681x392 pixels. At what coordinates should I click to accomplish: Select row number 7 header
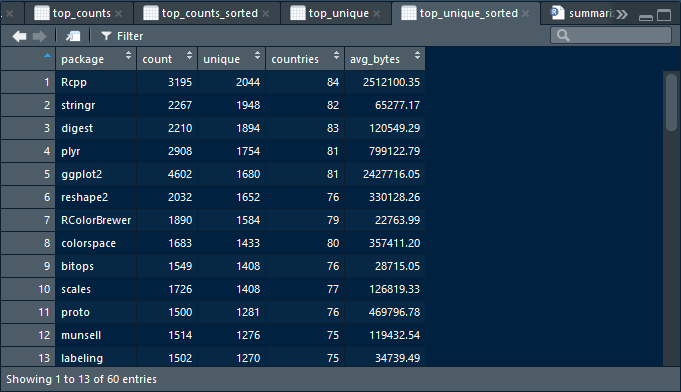pos(28,220)
